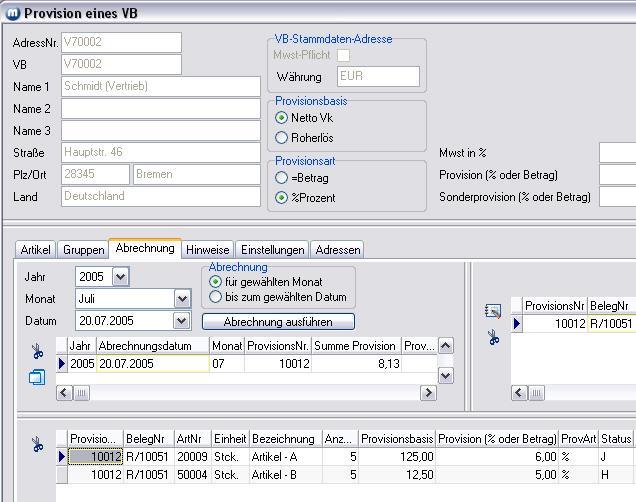This screenshot has width=636, height=502.
Task: Click the scissors icon beside Abrechnung grid
Action: click(x=37, y=352)
